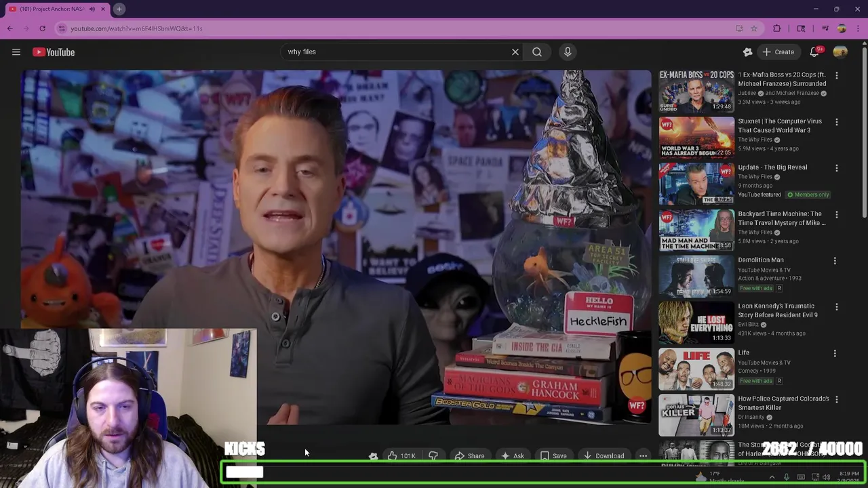The height and width of the screenshot is (488, 868).
Task: Open Chrome three-dot menu
Action: pyautogui.click(x=858, y=28)
